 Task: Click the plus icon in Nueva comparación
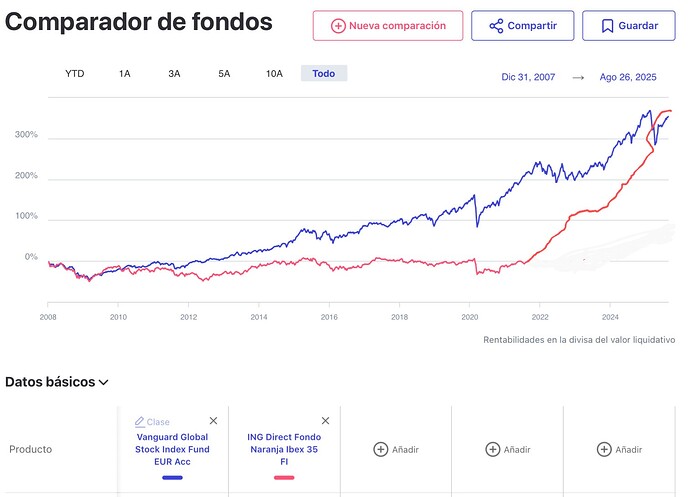point(338,26)
